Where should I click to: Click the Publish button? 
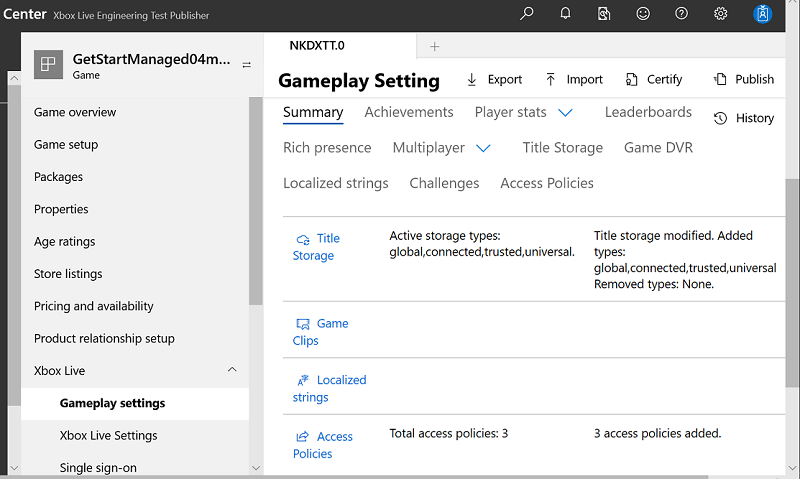click(x=743, y=79)
